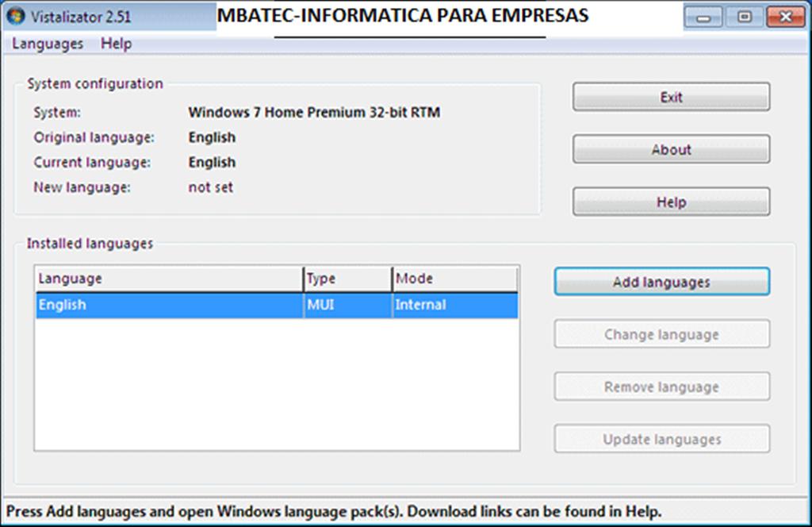Click the restore window icon
812x527 pixels.
pos(744,16)
